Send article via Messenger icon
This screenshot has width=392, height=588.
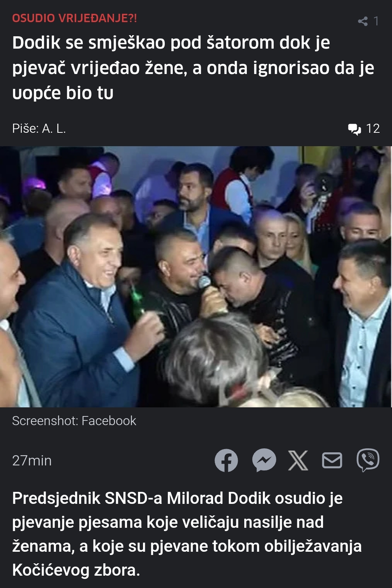tap(264, 460)
